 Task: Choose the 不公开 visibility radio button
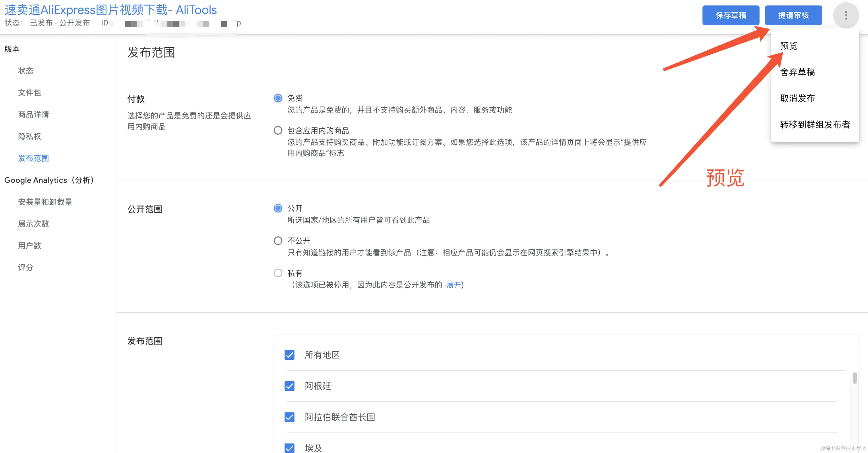point(278,241)
